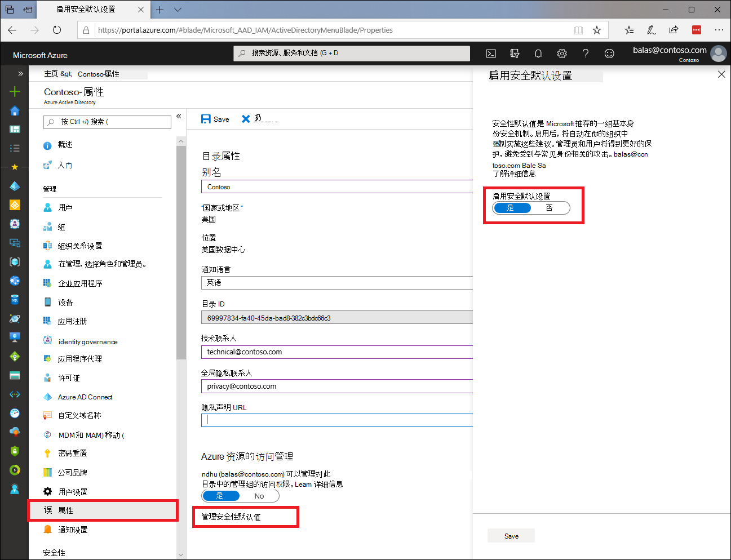The height and width of the screenshot is (560, 731).
Task: Go to Azure home icon in sidebar
Action: pyautogui.click(x=15, y=110)
